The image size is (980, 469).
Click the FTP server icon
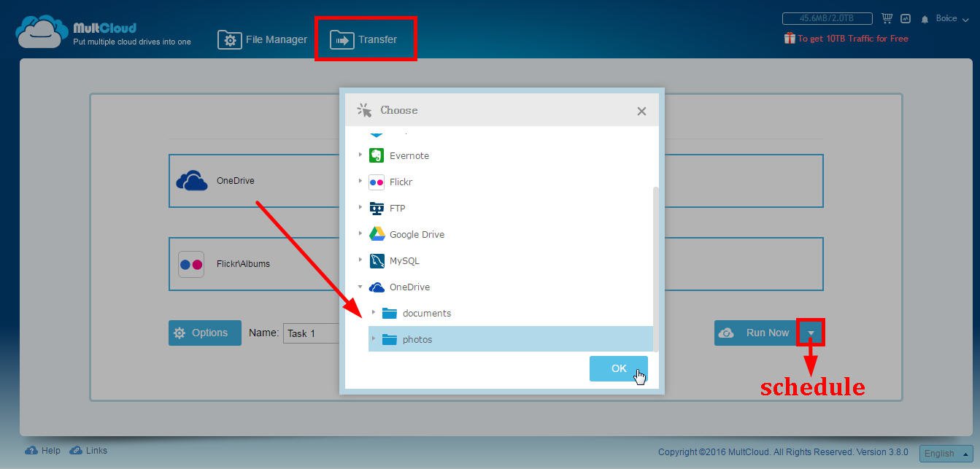pyautogui.click(x=377, y=208)
